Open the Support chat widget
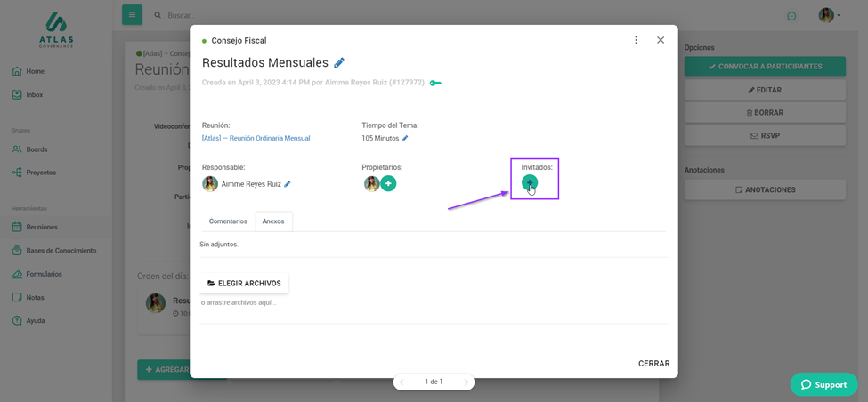Viewport: 868px width, 402px height. (823, 384)
